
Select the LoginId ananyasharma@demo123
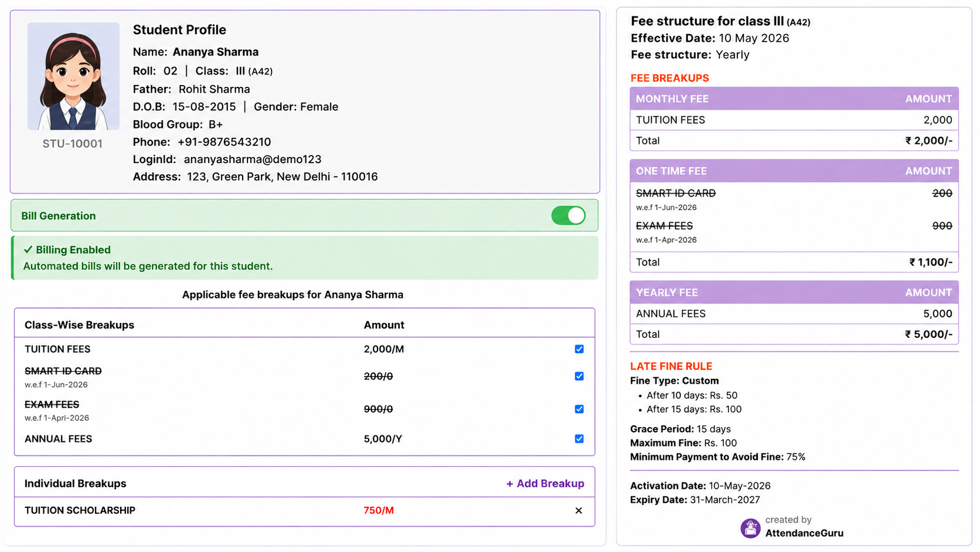[253, 160]
